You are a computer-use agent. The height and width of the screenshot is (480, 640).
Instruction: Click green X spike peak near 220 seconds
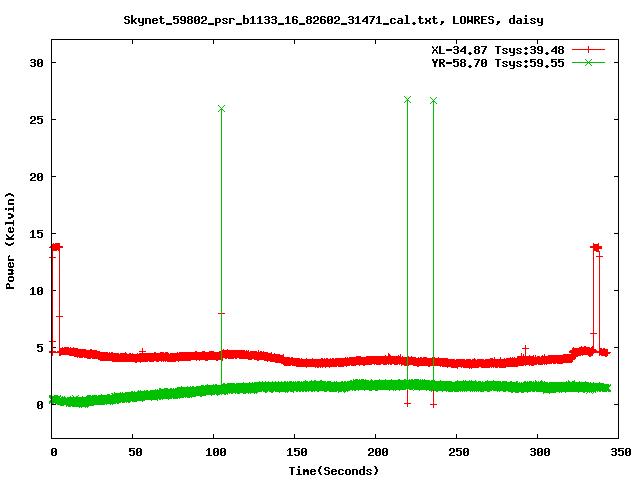pyautogui.click(x=407, y=100)
